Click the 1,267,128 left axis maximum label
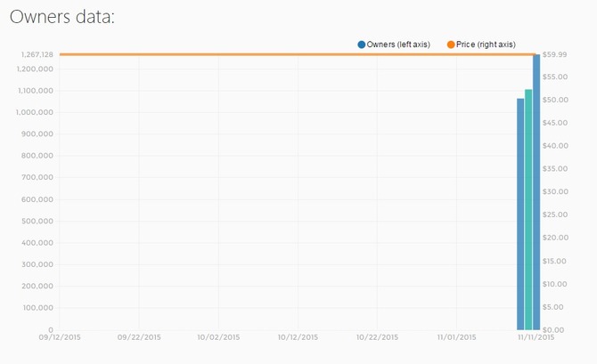Image resolution: width=597 pixels, height=364 pixels. click(x=37, y=55)
